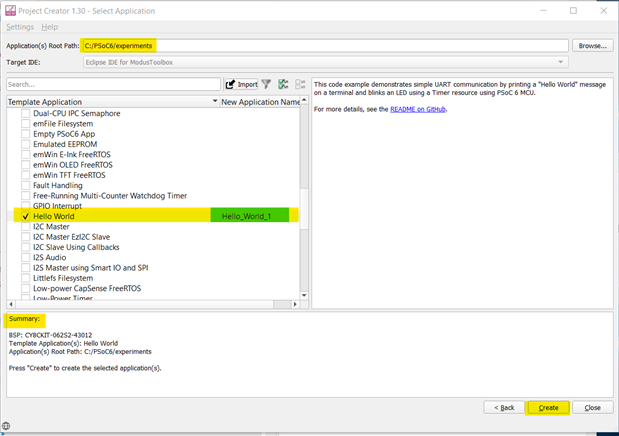Check the Littlefs Filesystem checkbox

pos(26,278)
